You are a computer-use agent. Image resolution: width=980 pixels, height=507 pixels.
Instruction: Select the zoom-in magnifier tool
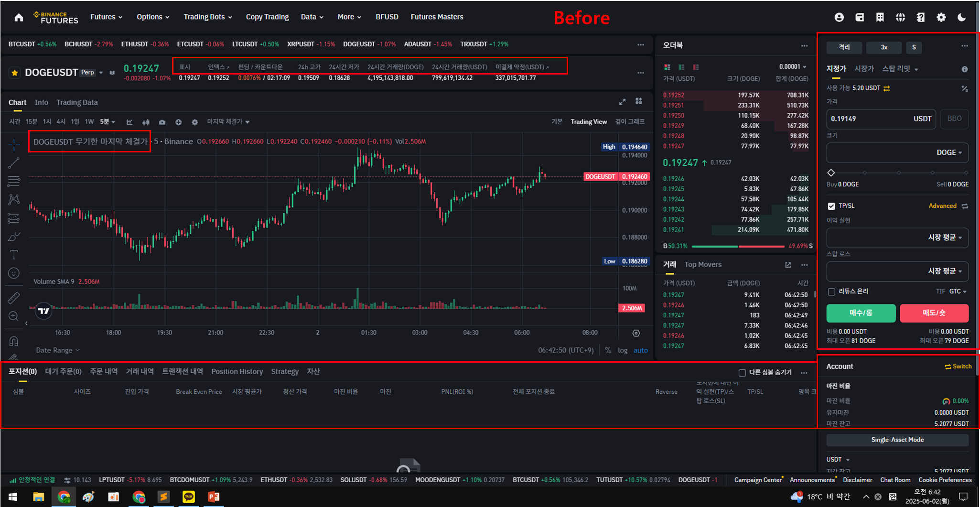pyautogui.click(x=14, y=316)
